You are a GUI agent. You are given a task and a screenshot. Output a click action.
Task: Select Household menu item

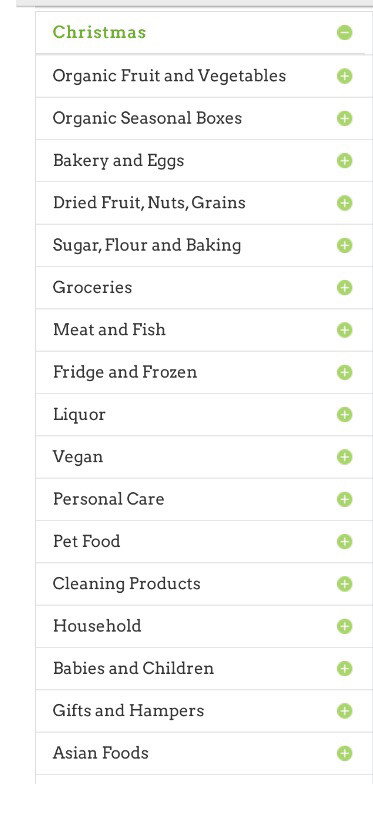pyautogui.click(x=97, y=626)
